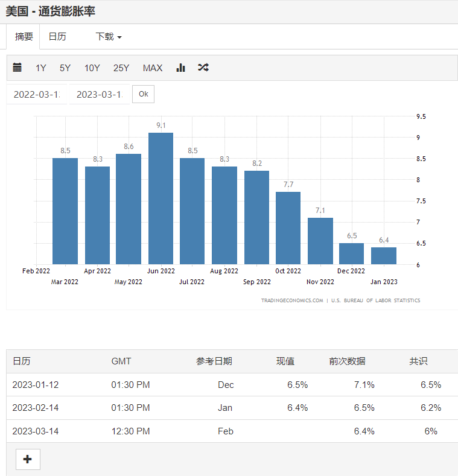Image resolution: width=458 pixels, height=476 pixels.
Task: Click the 参考日期 column header
Action: [x=214, y=361]
